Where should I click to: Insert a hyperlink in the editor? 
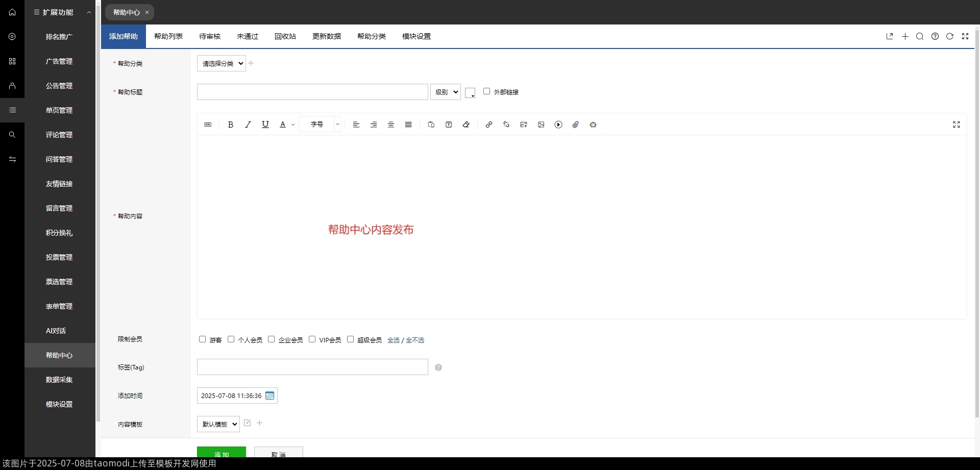[488, 125]
